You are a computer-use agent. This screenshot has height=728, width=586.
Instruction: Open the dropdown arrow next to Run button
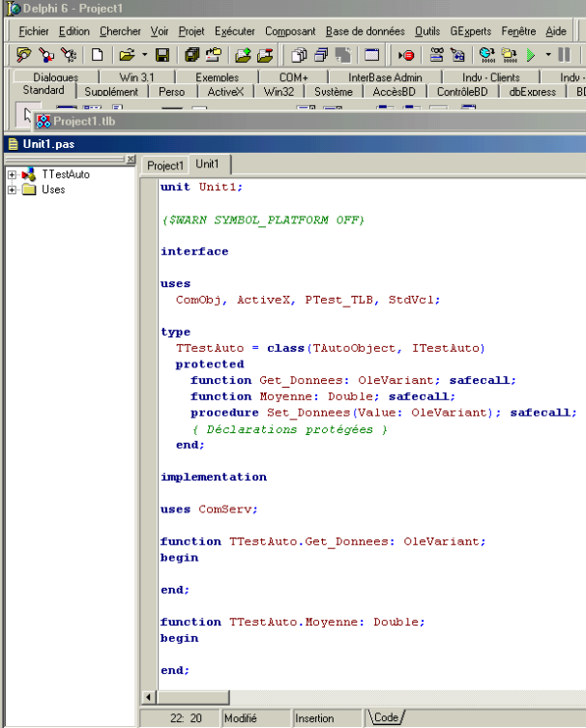click(547, 55)
